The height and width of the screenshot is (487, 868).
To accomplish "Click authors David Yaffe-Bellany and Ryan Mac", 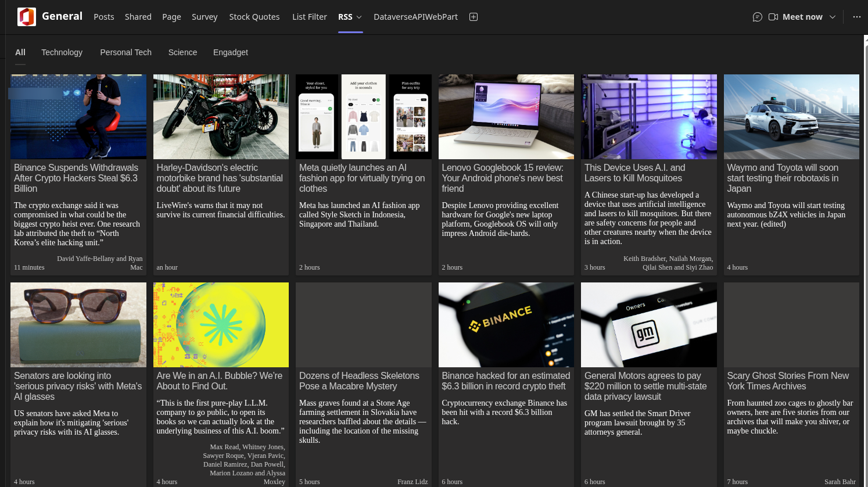I will [x=100, y=263].
